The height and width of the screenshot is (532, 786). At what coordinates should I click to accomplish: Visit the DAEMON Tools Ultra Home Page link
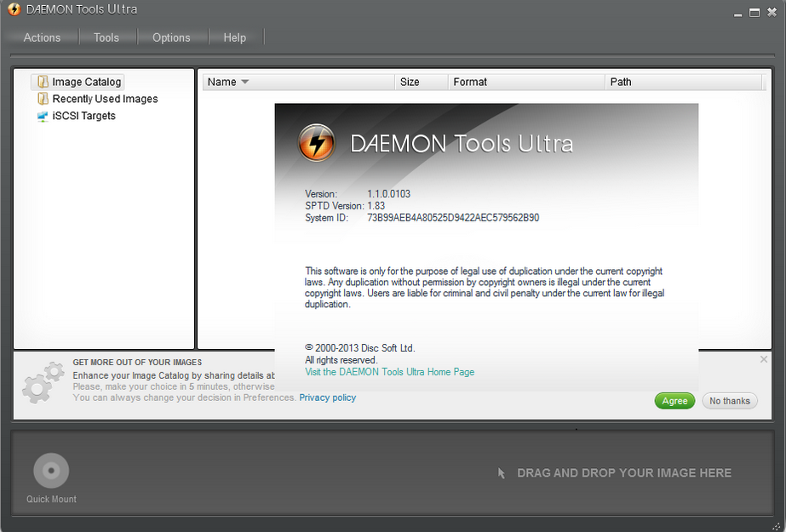(x=389, y=372)
